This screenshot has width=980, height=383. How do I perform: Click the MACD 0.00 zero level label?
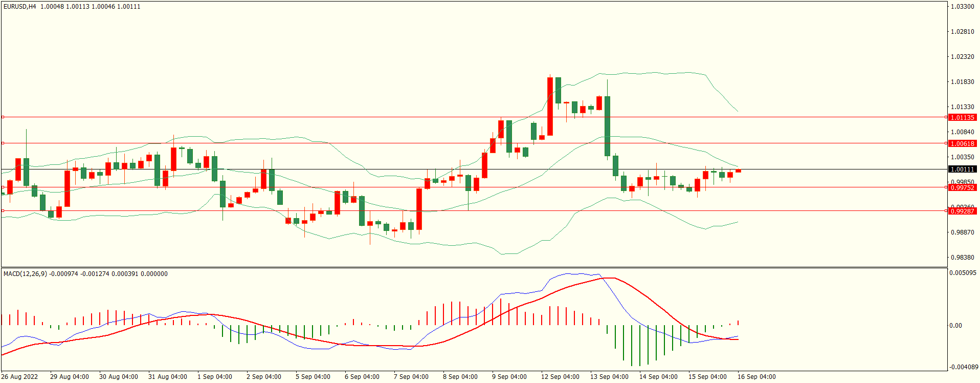955,325
